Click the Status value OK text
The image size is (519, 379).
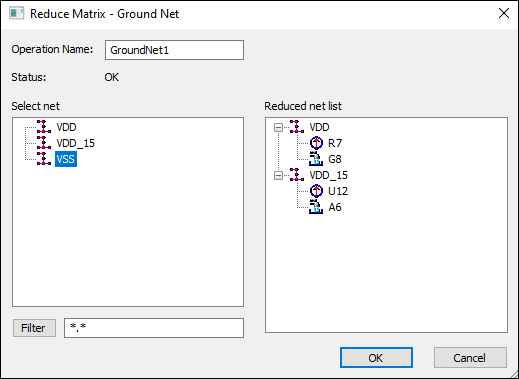coord(111,77)
